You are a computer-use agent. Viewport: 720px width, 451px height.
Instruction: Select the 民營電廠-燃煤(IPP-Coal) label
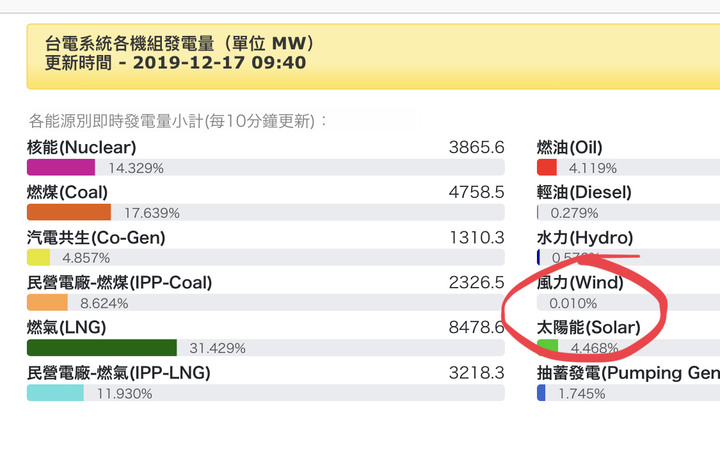point(119,282)
